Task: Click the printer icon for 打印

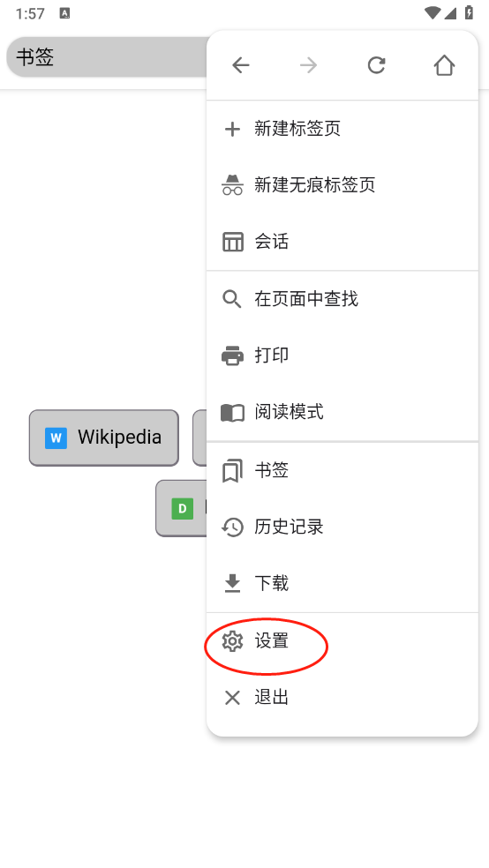Action: click(233, 355)
